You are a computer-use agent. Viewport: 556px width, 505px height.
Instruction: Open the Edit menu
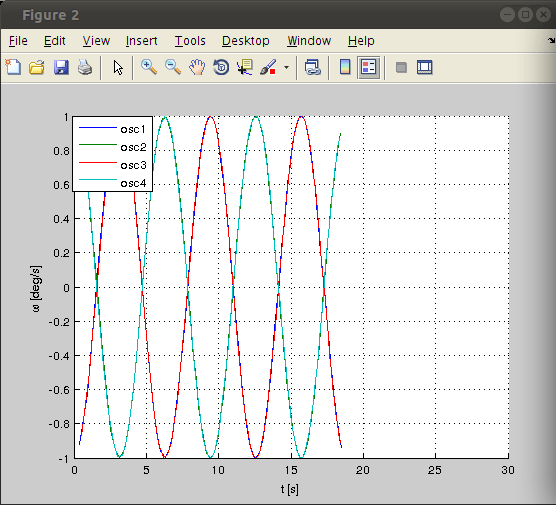55,41
